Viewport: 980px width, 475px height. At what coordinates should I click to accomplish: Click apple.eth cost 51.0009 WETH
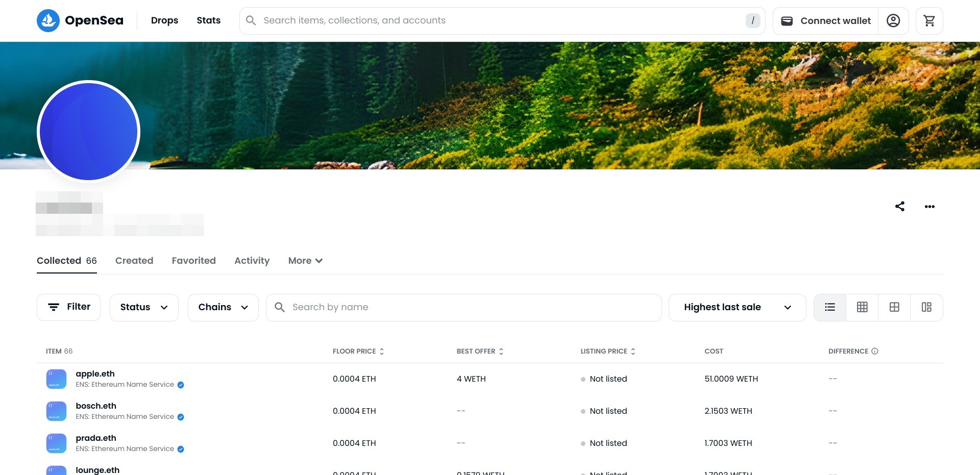click(731, 379)
